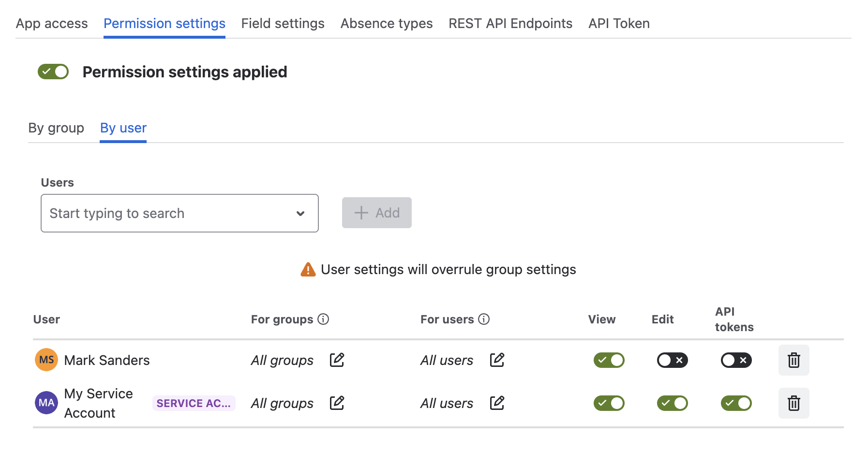
Task: Click the API tokens column header
Action: (734, 319)
